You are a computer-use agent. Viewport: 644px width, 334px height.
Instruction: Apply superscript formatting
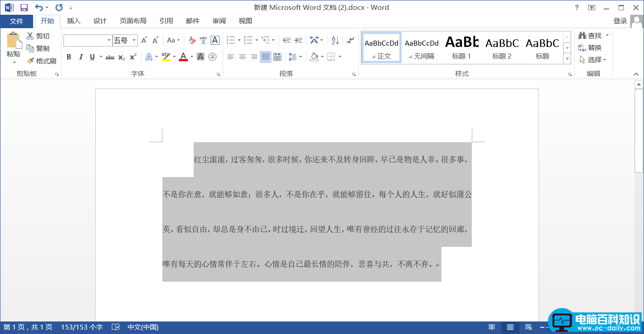click(x=133, y=57)
